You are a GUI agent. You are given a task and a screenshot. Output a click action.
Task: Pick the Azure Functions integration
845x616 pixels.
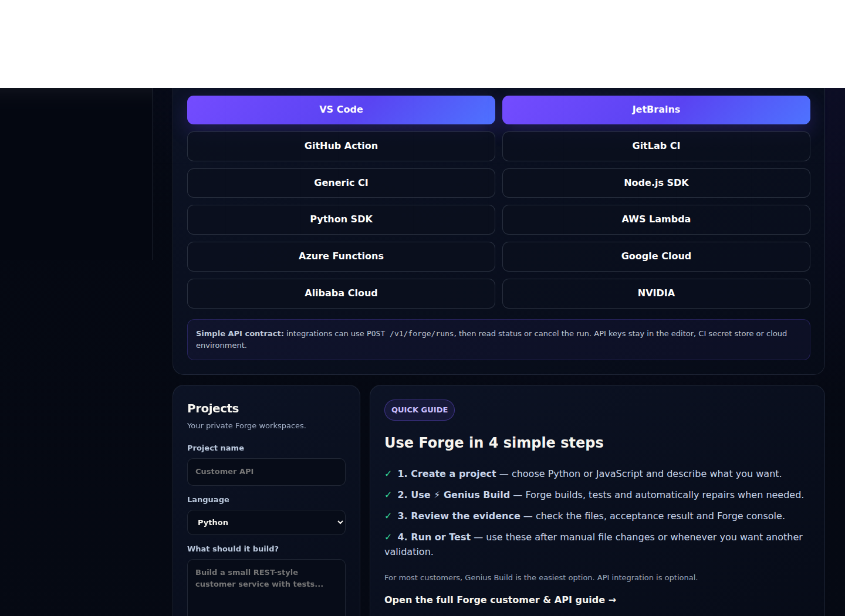coord(341,256)
